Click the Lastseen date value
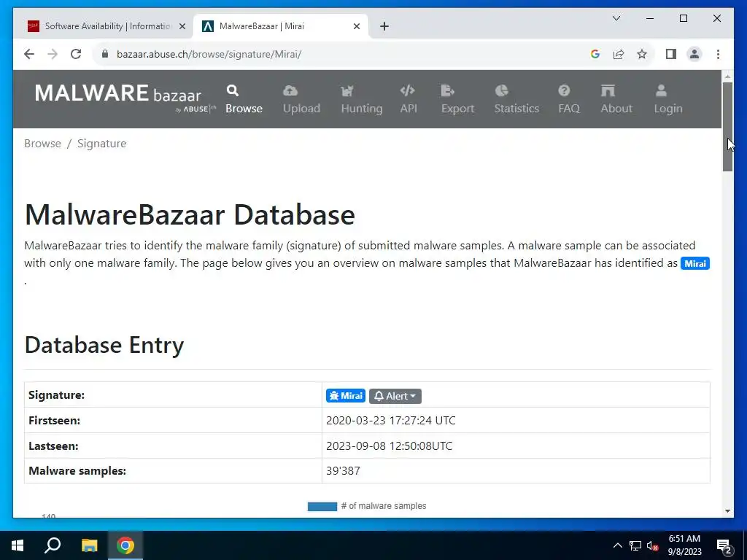The width and height of the screenshot is (747, 560). (x=390, y=446)
